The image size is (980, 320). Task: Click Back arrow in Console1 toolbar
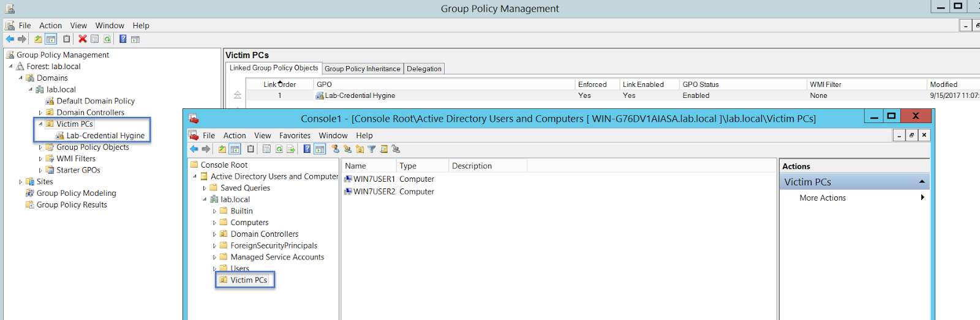click(x=194, y=149)
